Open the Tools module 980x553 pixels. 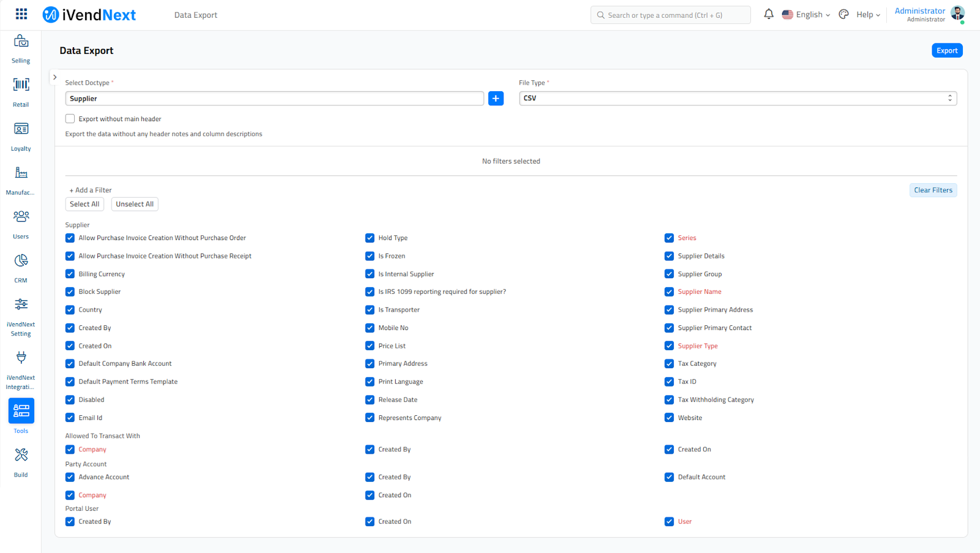click(20, 410)
